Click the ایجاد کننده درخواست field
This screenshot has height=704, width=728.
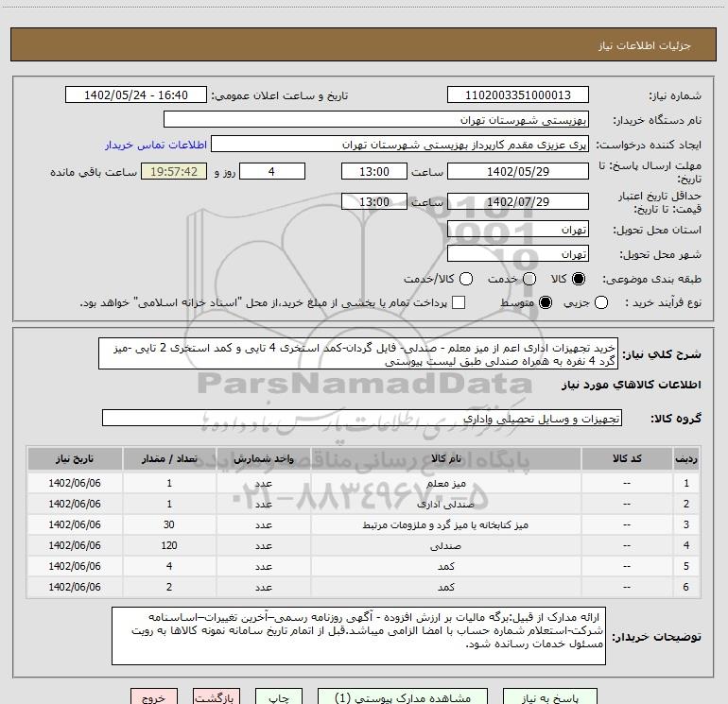click(400, 144)
